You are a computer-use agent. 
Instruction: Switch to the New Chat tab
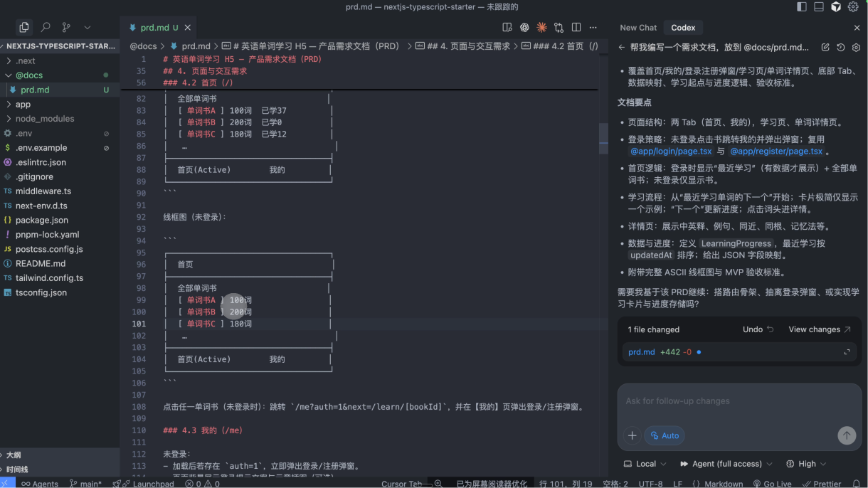coord(638,27)
